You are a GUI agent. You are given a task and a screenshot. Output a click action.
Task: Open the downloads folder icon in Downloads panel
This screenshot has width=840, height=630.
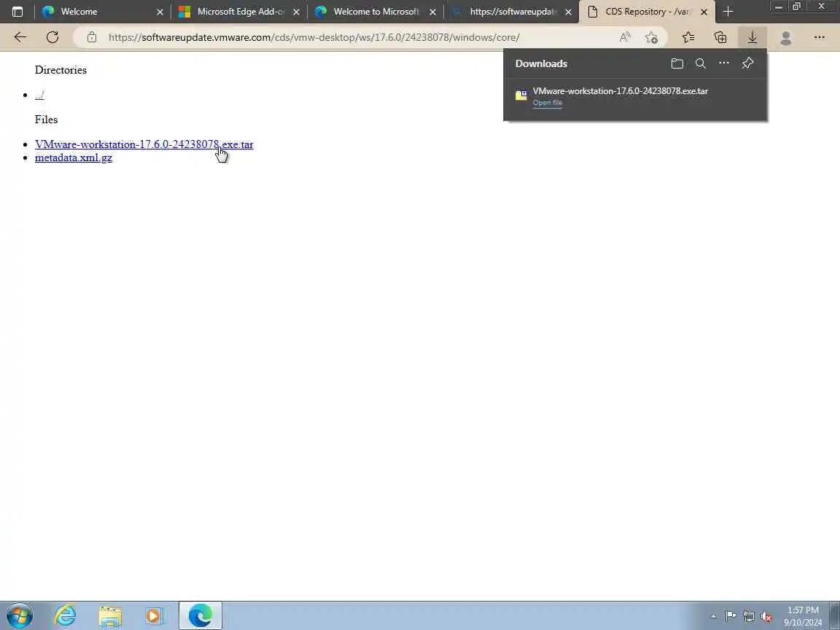click(x=677, y=63)
